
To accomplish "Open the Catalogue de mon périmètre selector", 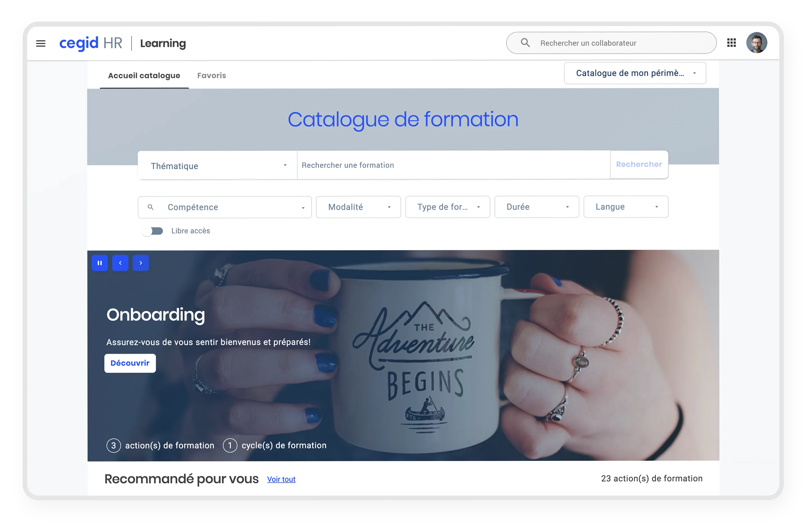I will [x=635, y=73].
